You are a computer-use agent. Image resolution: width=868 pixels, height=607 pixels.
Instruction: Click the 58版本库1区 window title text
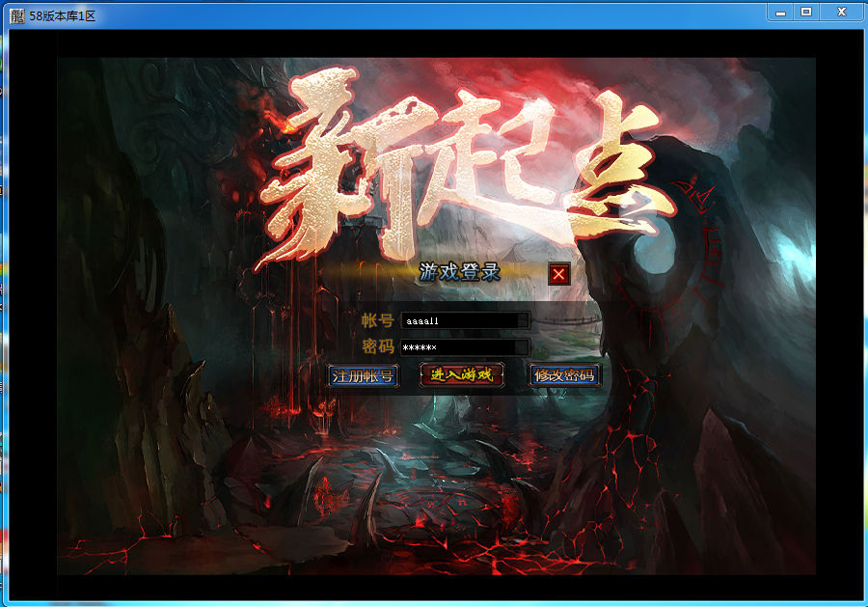tap(63, 16)
